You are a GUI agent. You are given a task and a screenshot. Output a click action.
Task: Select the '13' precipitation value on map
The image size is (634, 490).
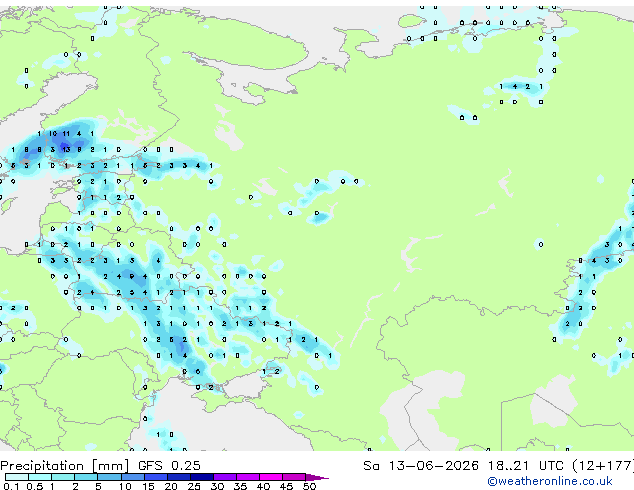point(66,150)
